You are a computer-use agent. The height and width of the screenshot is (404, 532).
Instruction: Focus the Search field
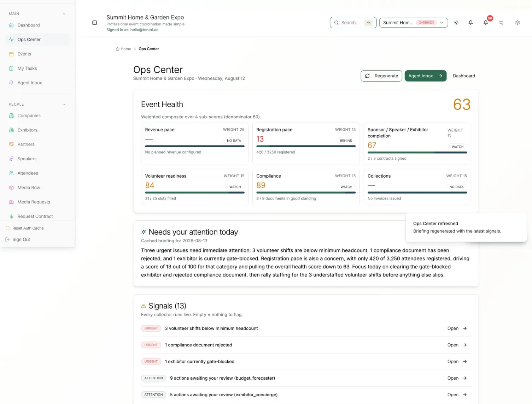353,23
